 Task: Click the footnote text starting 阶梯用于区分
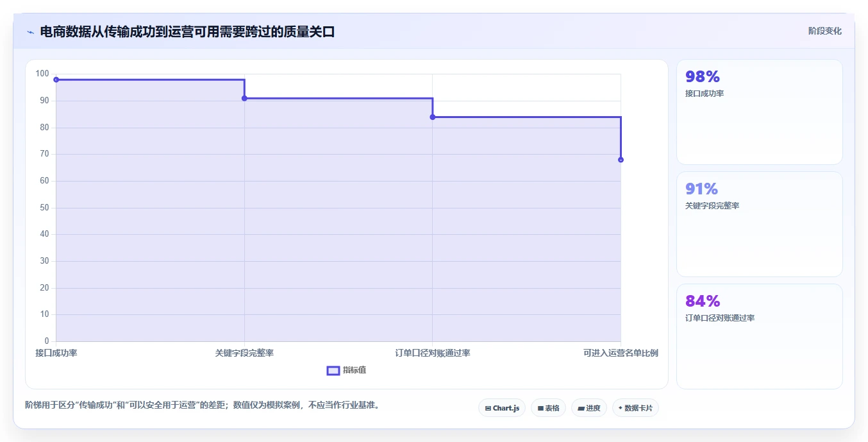(x=202, y=405)
